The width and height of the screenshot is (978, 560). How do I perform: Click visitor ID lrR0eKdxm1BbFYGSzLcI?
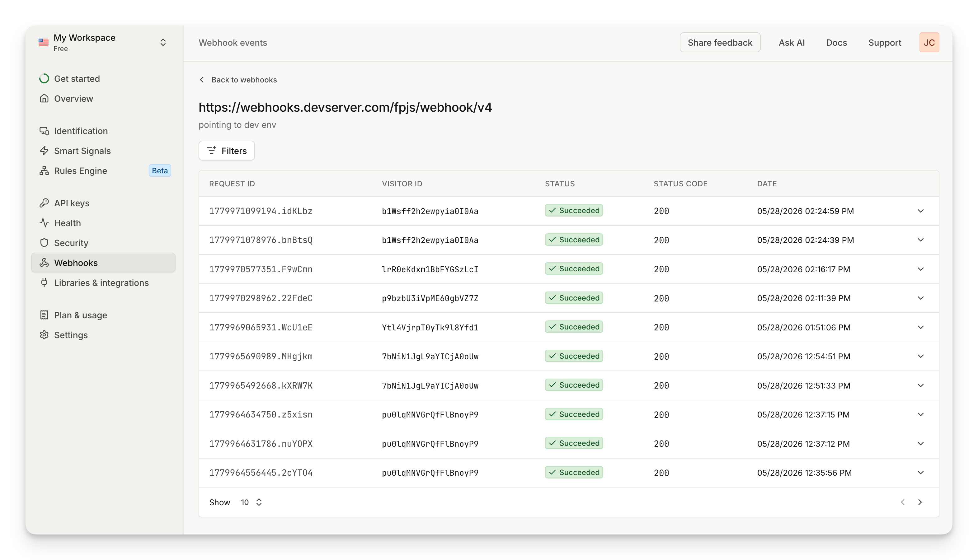[x=430, y=269]
